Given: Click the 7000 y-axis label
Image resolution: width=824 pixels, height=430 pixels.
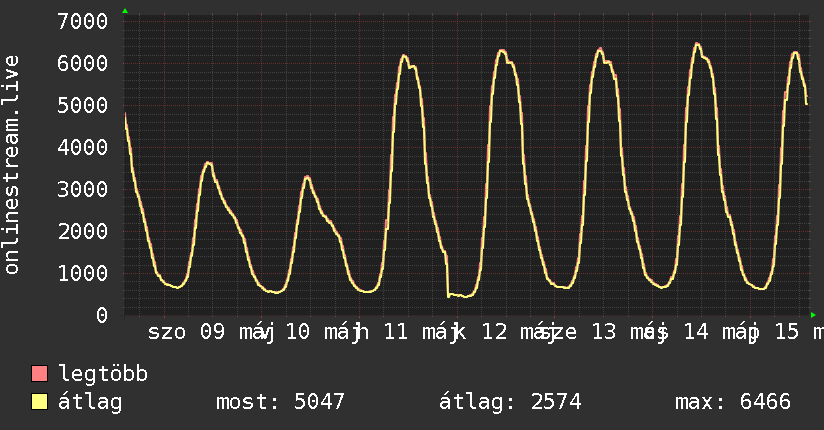Looking at the screenshot, I should [83, 22].
